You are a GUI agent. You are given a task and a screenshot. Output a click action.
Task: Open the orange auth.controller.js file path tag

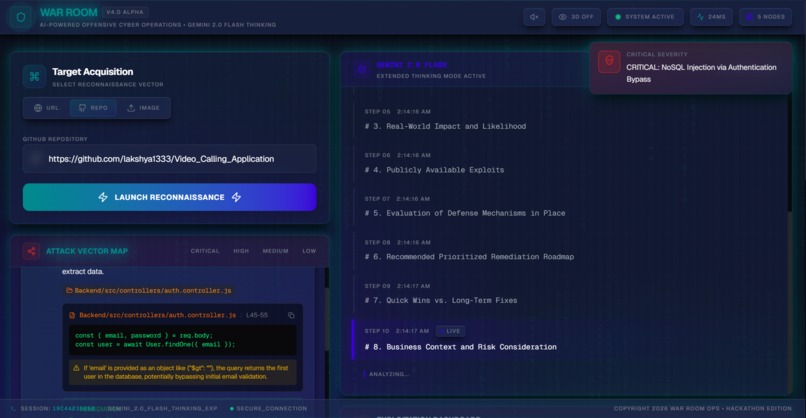click(149, 290)
